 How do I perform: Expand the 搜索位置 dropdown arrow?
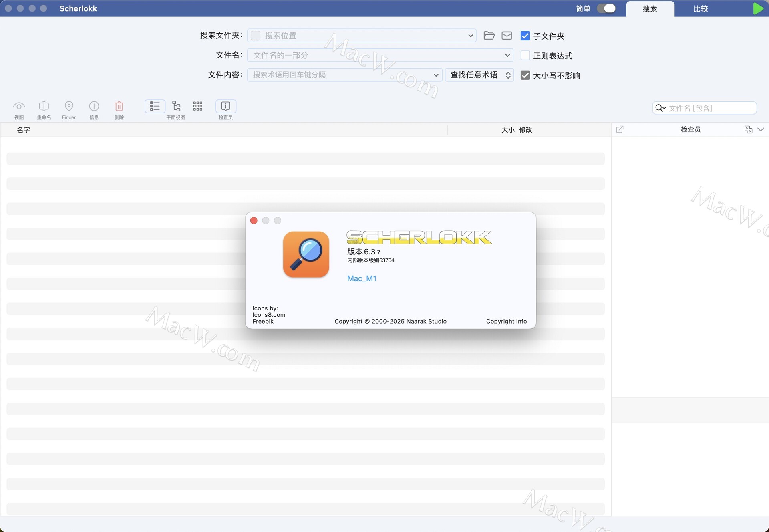[x=470, y=36]
